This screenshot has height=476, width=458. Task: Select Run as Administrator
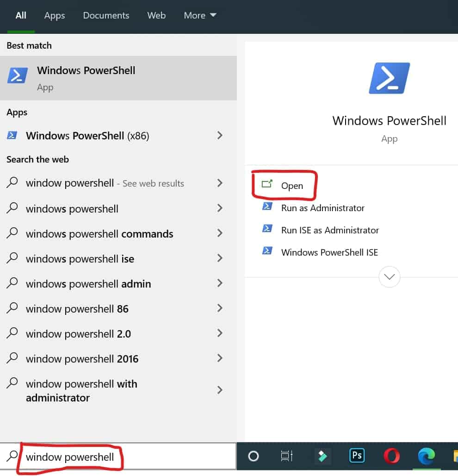(323, 208)
